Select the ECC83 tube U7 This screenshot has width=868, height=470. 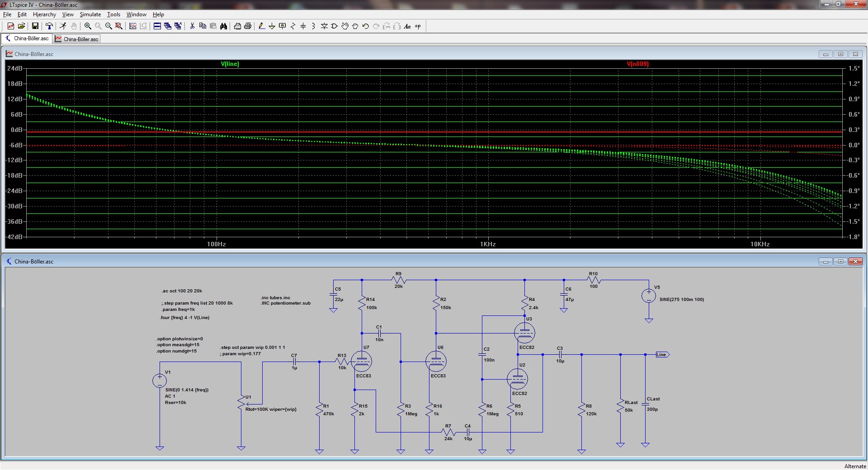pos(362,361)
